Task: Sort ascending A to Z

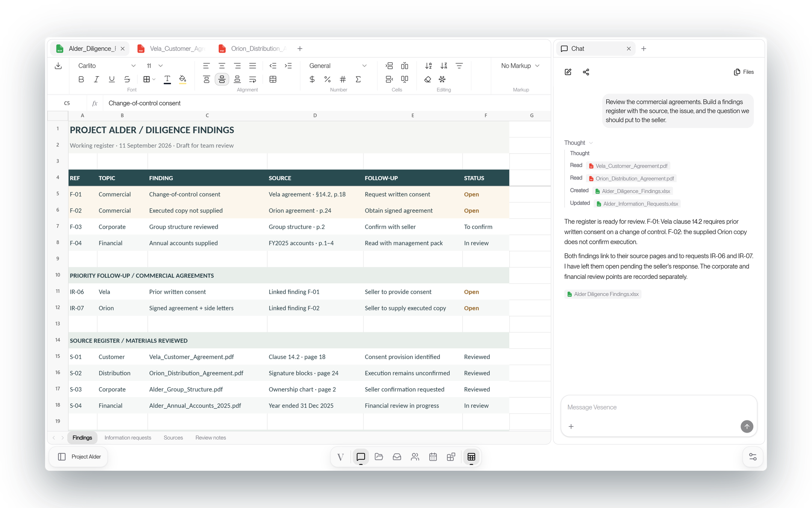Action: click(x=429, y=66)
